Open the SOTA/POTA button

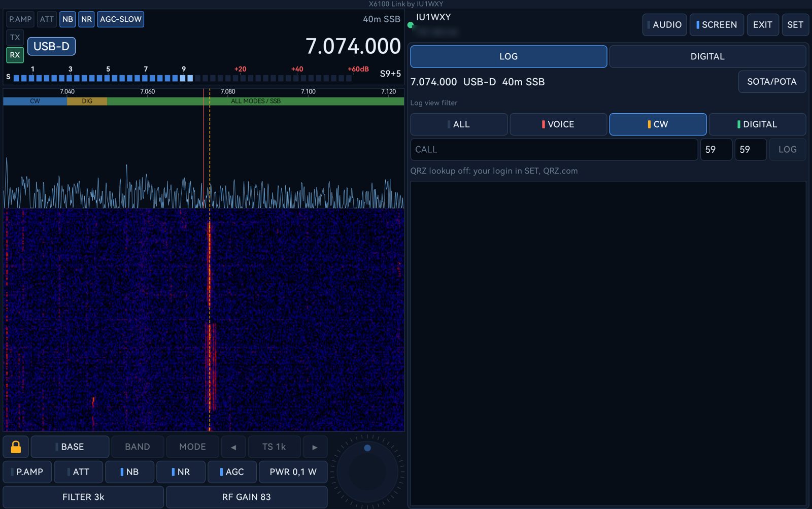772,82
